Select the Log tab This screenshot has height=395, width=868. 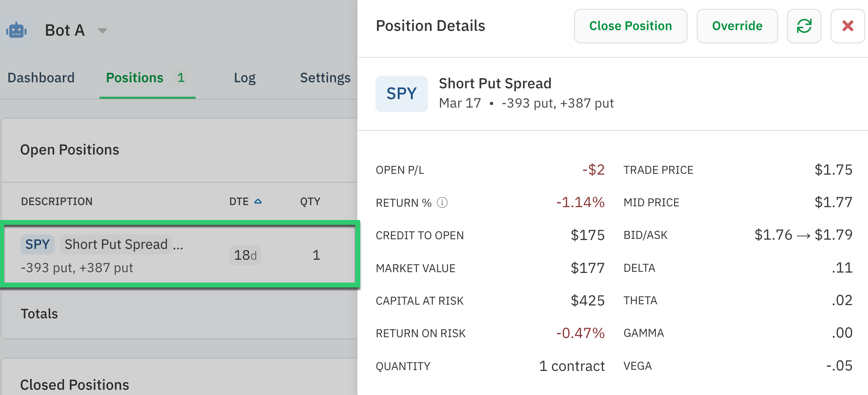click(244, 77)
